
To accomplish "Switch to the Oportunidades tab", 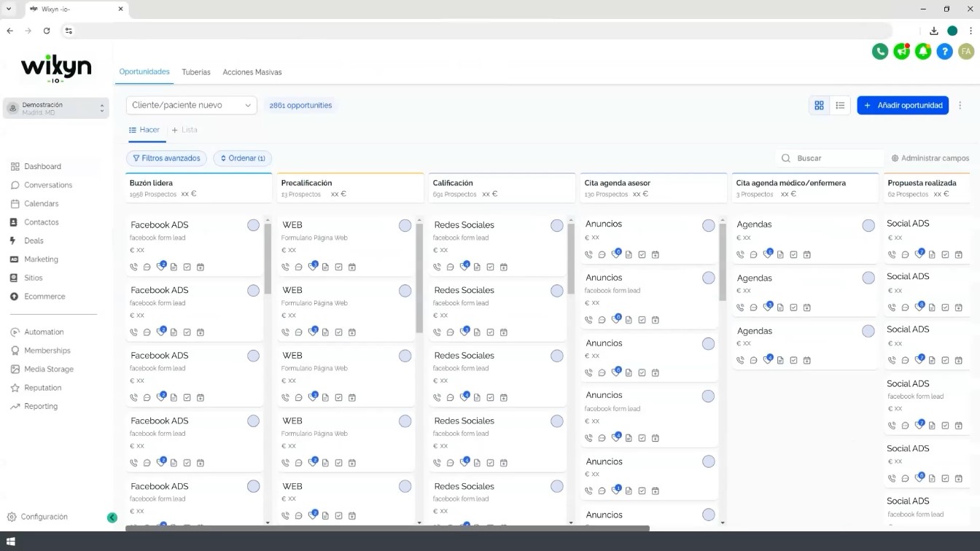I will click(144, 72).
